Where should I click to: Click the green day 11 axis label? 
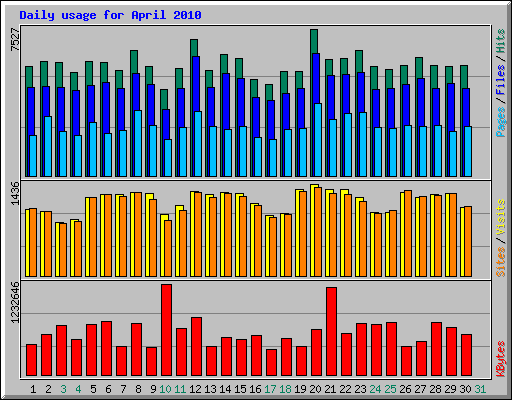pyautogui.click(x=180, y=389)
